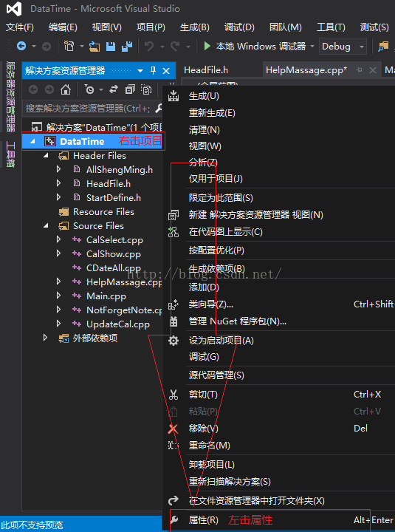The height and width of the screenshot is (532, 395).
Task: Collapse the Header Files folder
Action: (46, 156)
